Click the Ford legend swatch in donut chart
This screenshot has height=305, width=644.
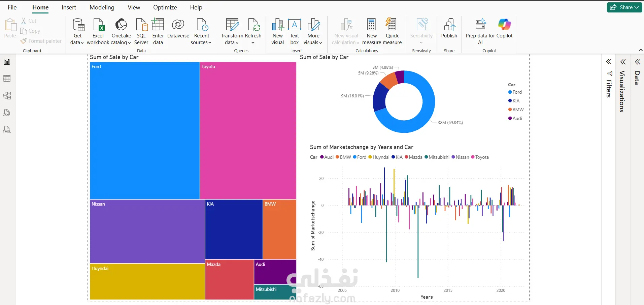coord(510,92)
